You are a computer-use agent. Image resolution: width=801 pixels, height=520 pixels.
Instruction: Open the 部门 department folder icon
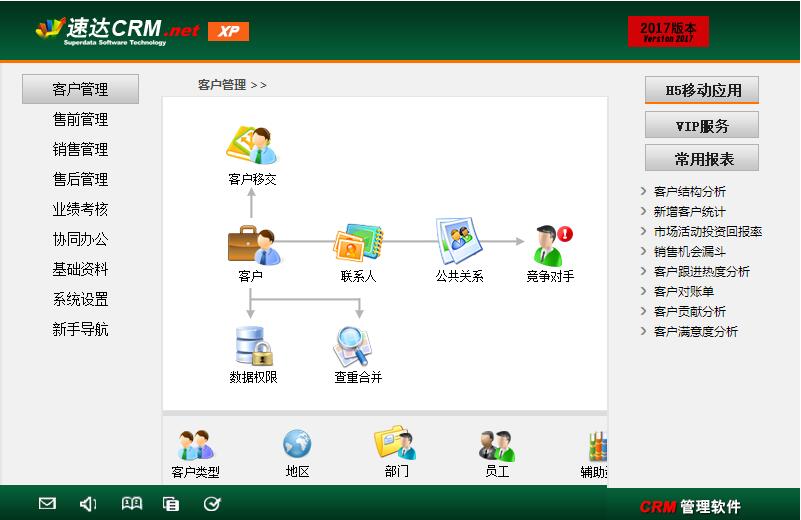click(396, 445)
